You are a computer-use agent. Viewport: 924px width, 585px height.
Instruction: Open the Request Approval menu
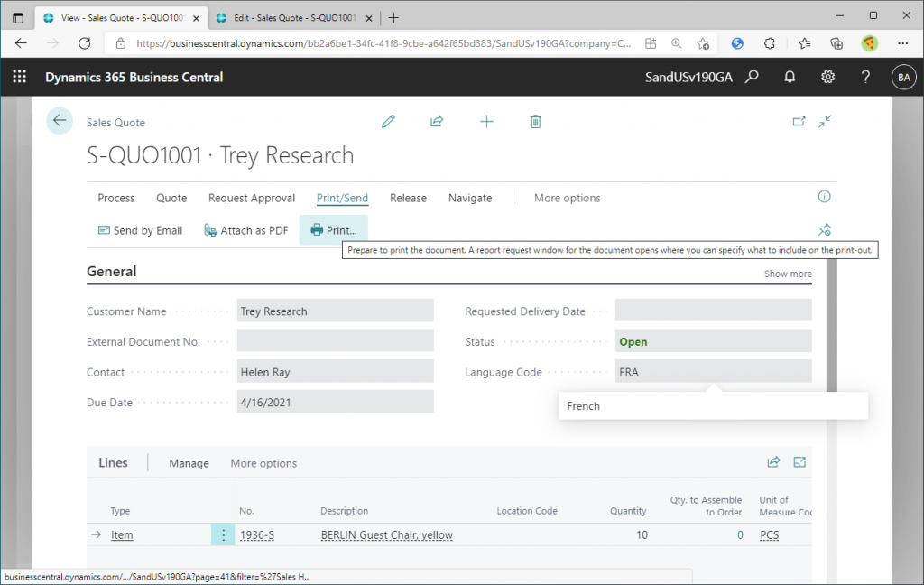click(252, 198)
